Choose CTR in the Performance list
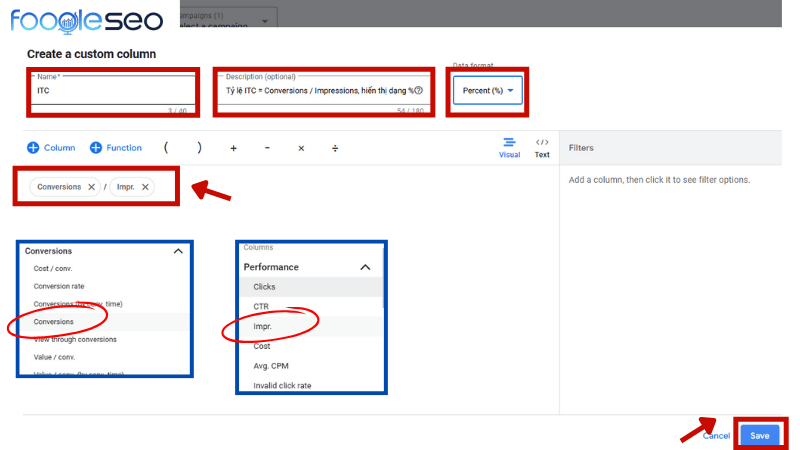 (x=261, y=306)
